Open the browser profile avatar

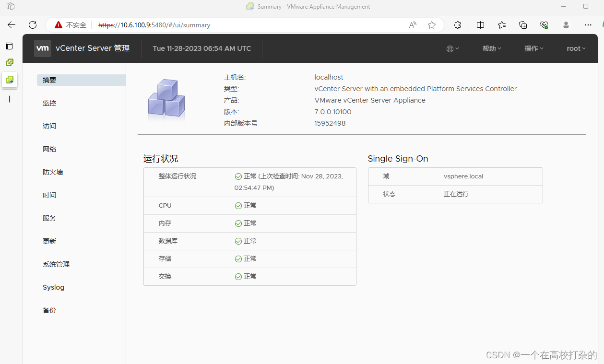(x=566, y=25)
